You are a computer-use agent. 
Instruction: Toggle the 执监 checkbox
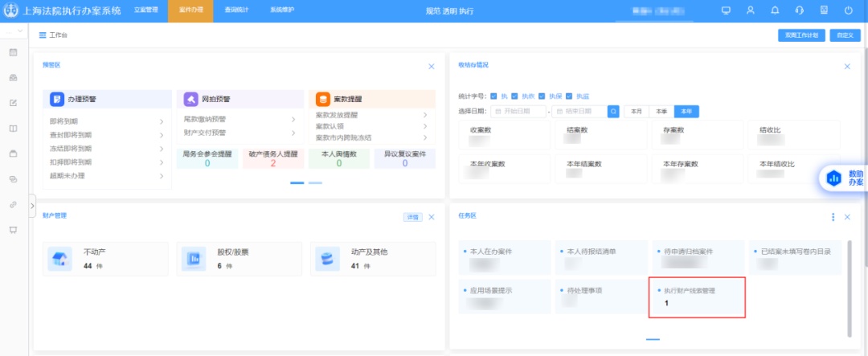click(569, 96)
